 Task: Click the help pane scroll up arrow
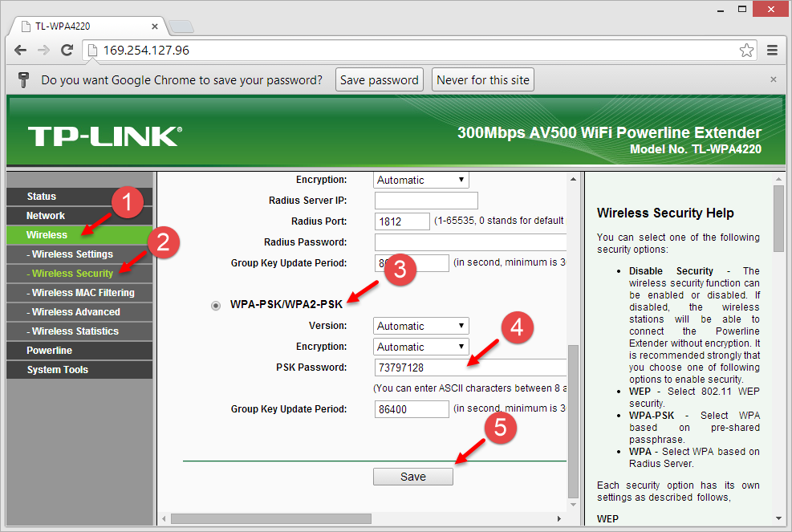tap(778, 179)
